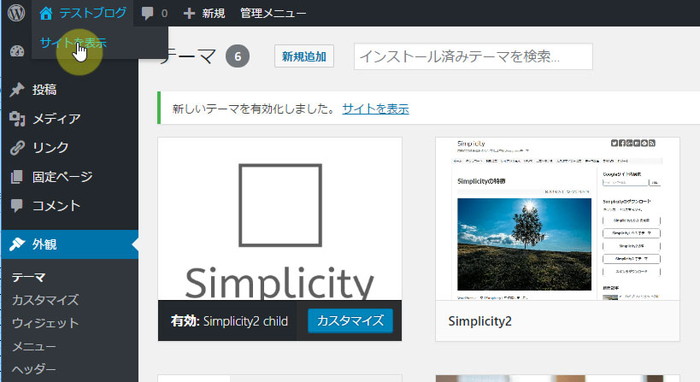Focus the installed themes search field
This screenshot has height=382, width=700.
473,56
